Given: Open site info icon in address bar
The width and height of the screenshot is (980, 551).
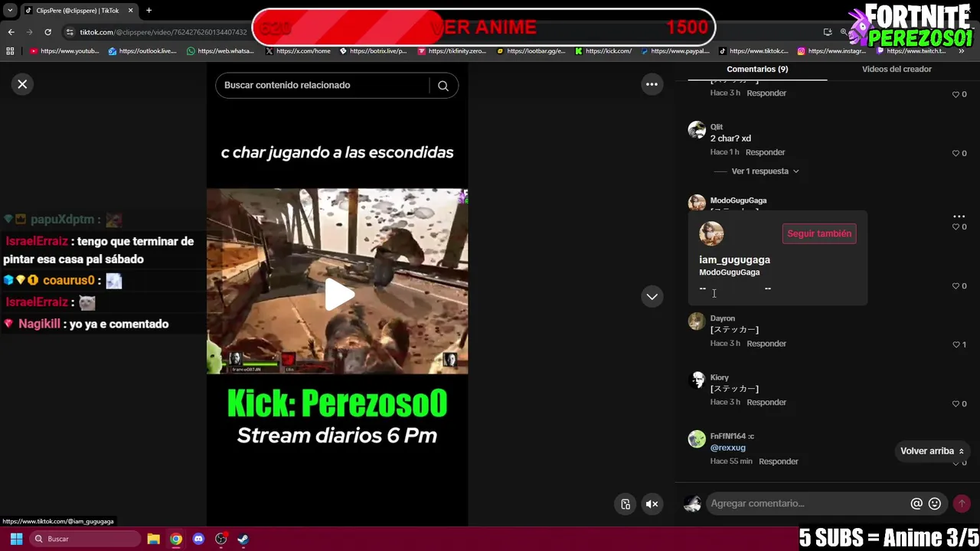Looking at the screenshot, I should (70, 32).
